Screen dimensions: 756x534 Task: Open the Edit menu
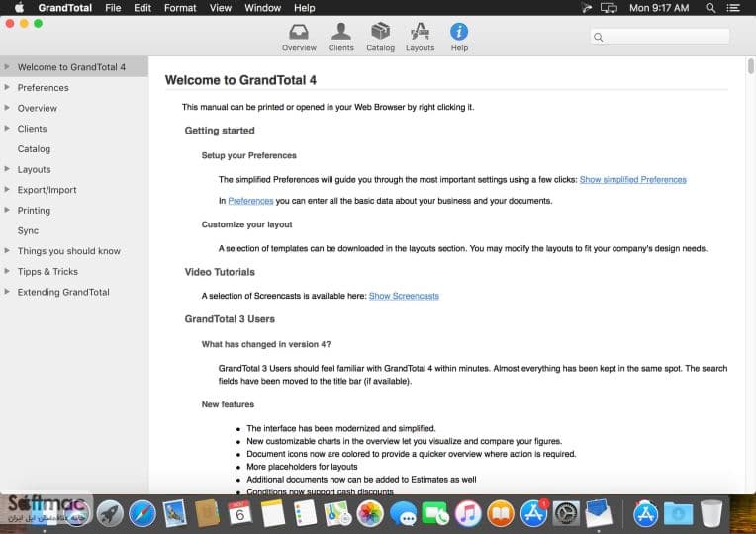point(142,8)
